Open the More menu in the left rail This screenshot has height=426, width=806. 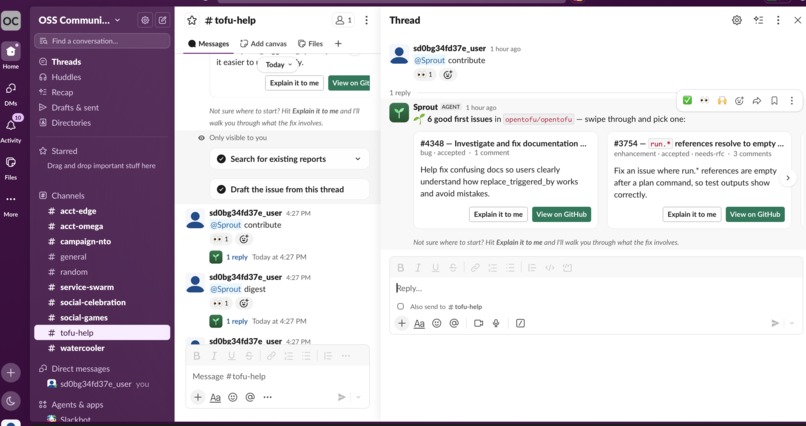pyautogui.click(x=11, y=199)
